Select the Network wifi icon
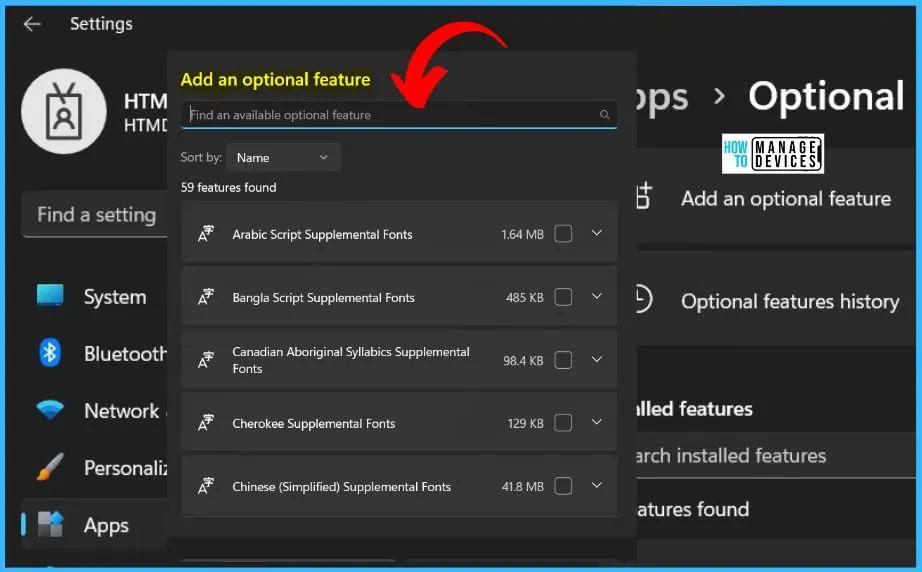Screen dimensions: 922x572 [x=50, y=410]
